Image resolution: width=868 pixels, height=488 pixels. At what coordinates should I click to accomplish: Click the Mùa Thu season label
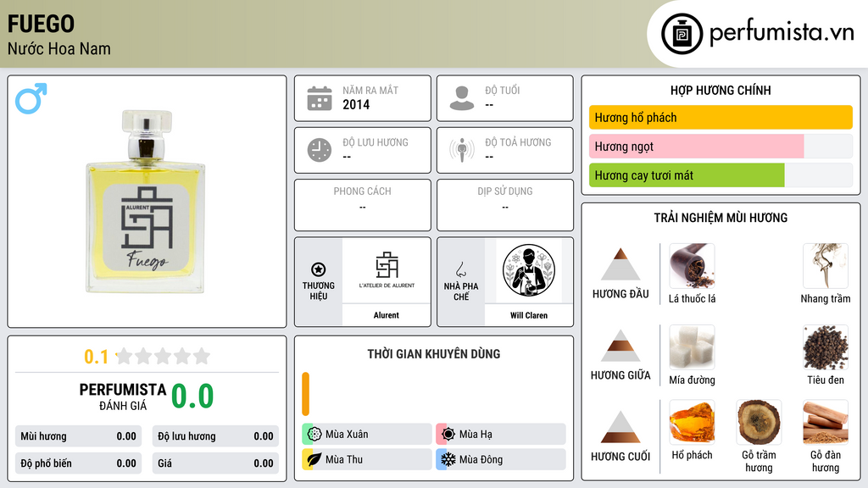[344, 459]
